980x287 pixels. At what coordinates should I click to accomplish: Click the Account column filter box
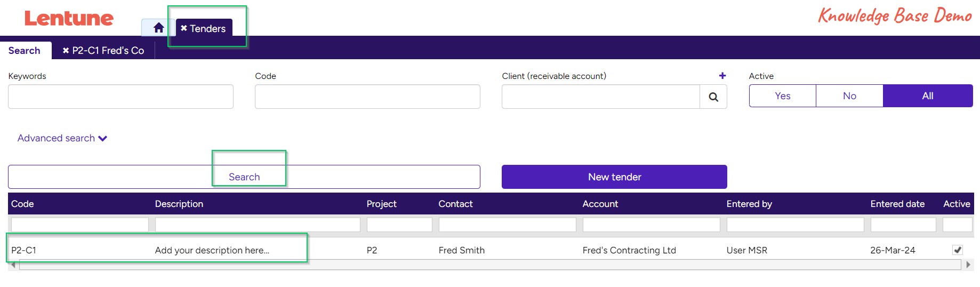[652, 225]
